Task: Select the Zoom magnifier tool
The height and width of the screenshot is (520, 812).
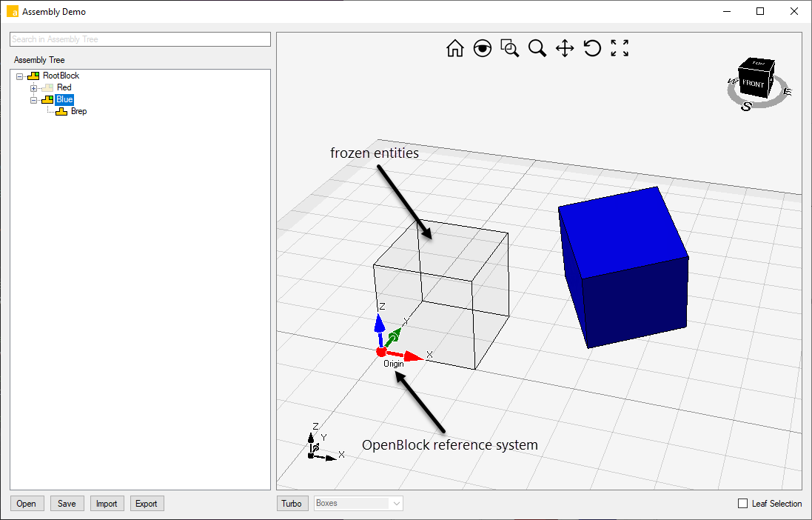Action: [x=537, y=48]
